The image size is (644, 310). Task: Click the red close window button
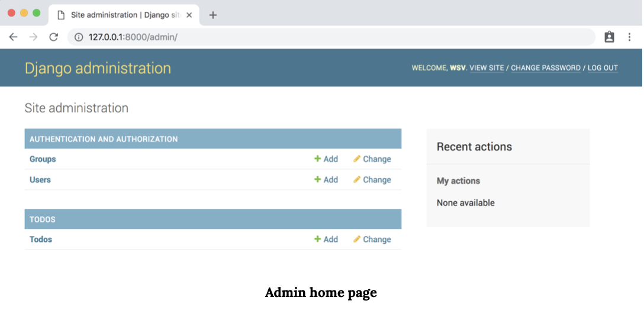point(11,13)
